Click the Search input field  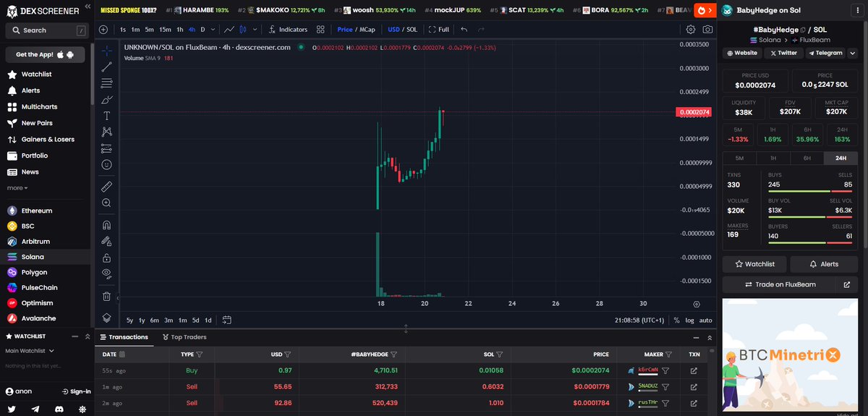click(x=46, y=30)
